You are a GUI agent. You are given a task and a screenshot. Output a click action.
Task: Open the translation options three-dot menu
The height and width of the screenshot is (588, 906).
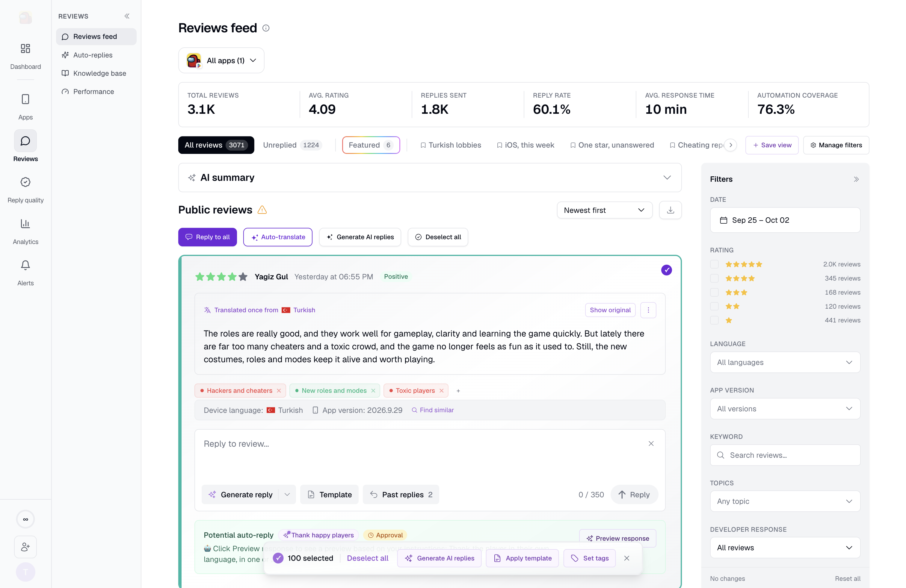point(648,310)
